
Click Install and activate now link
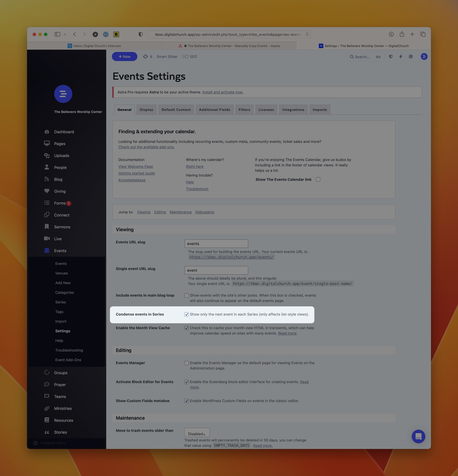pos(223,92)
